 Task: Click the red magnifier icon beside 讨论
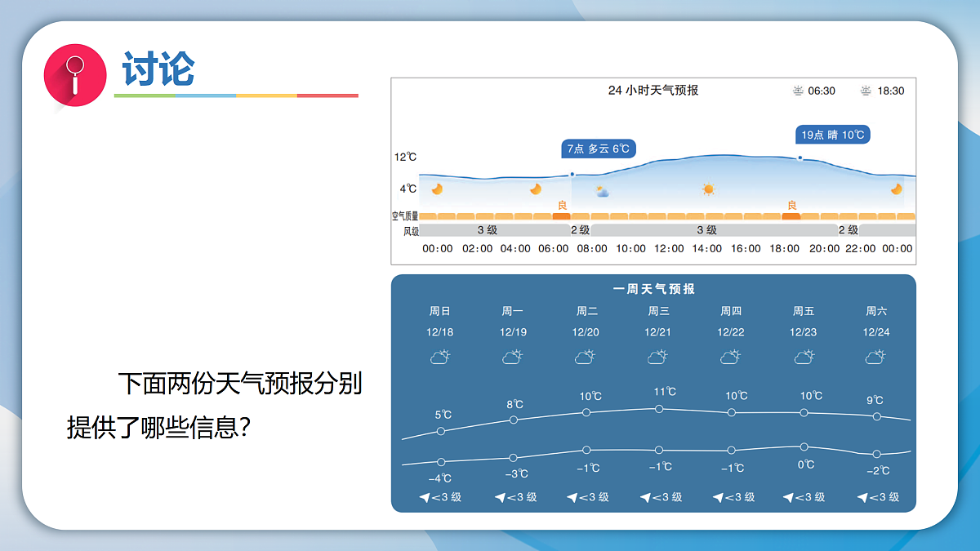click(75, 75)
